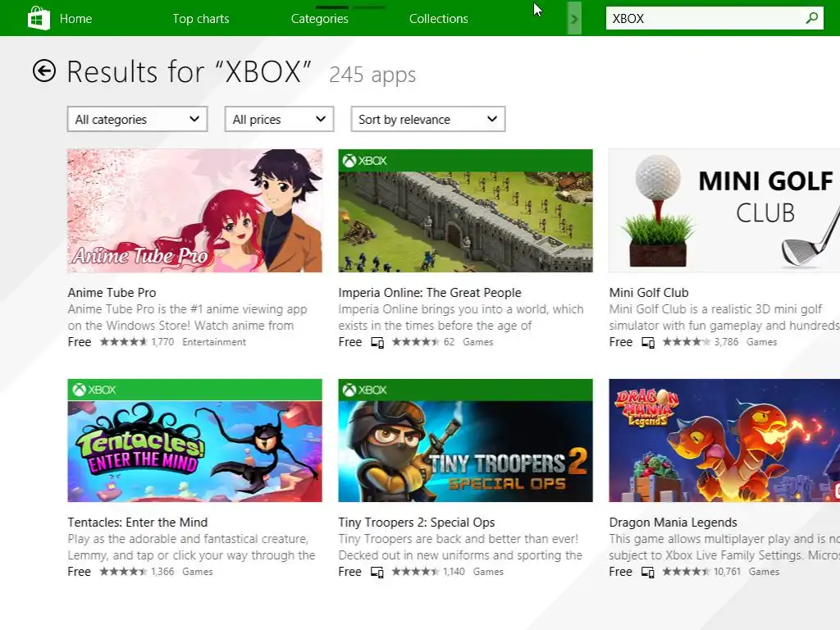The image size is (840, 630).
Task: Open the Mini Golf Club thumbnail
Action: point(724,211)
